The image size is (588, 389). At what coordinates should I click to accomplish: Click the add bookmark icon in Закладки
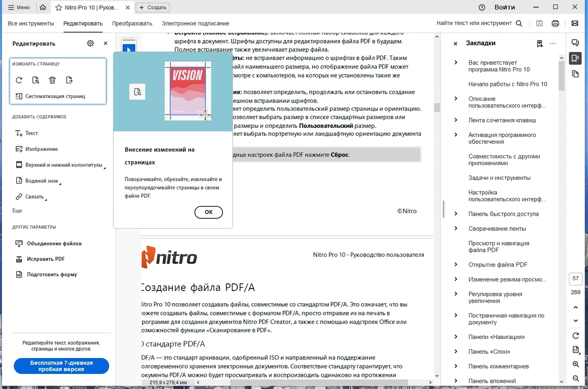click(539, 44)
